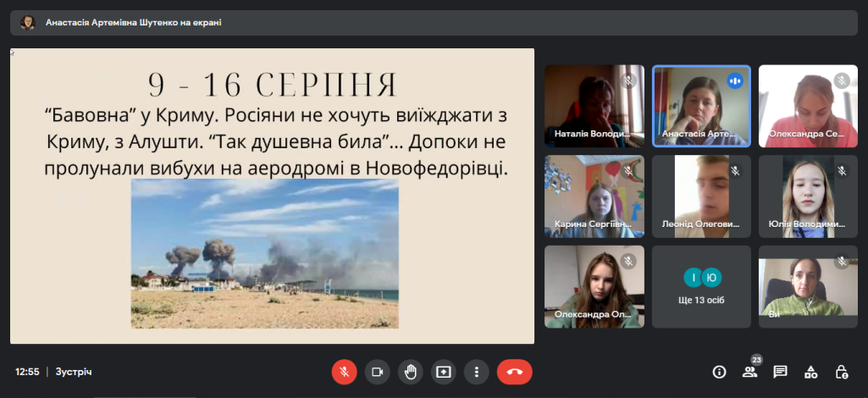Raise your hand in the meeting
This screenshot has height=398, width=868.
click(x=411, y=372)
